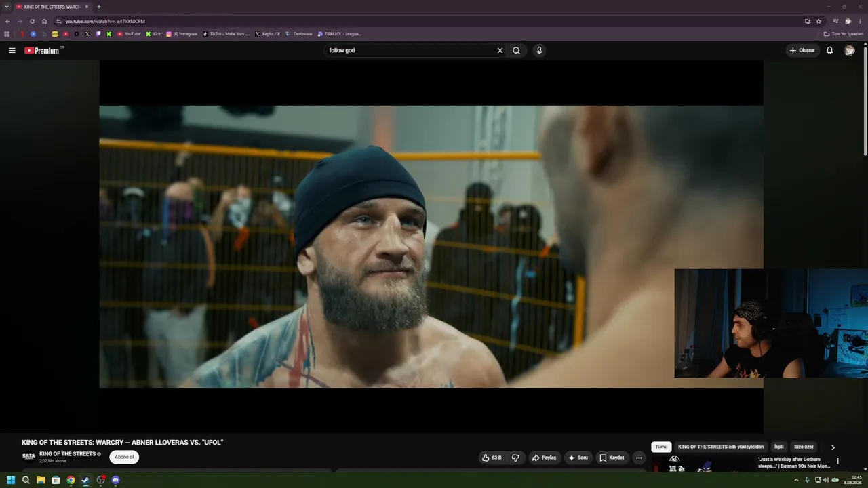Clear the YouTube search box text
Viewport: 868px width, 488px height.
click(500, 50)
